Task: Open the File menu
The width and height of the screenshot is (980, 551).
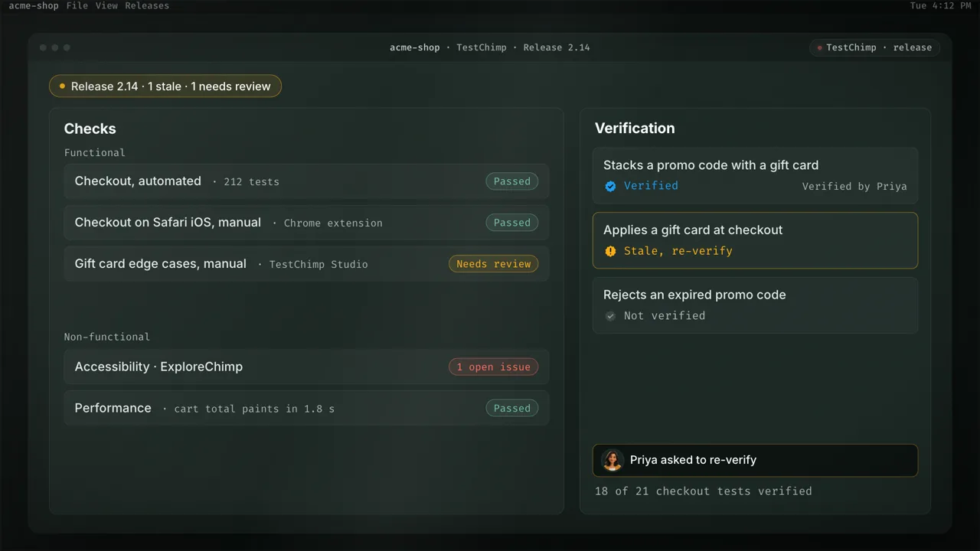Action: pos(77,5)
